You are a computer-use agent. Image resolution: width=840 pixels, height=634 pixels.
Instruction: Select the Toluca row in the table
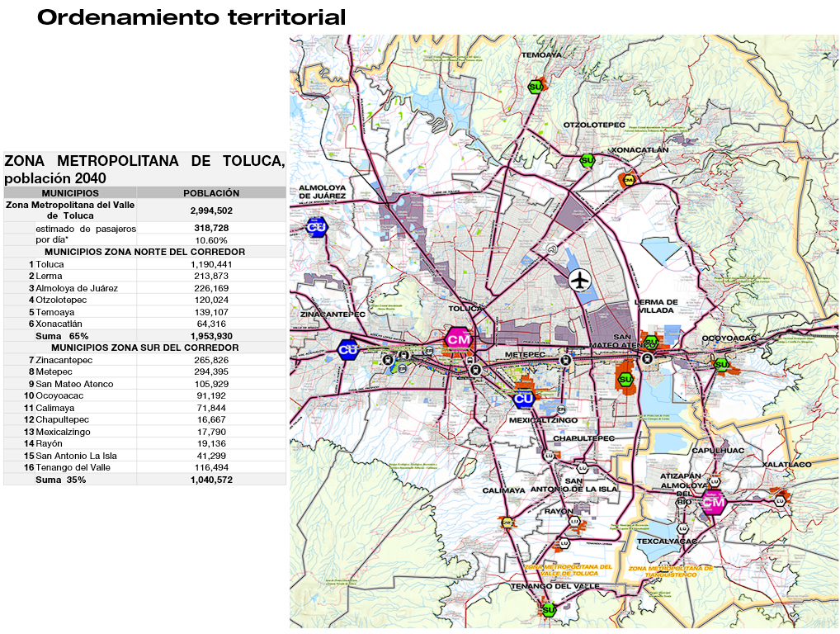point(144,264)
